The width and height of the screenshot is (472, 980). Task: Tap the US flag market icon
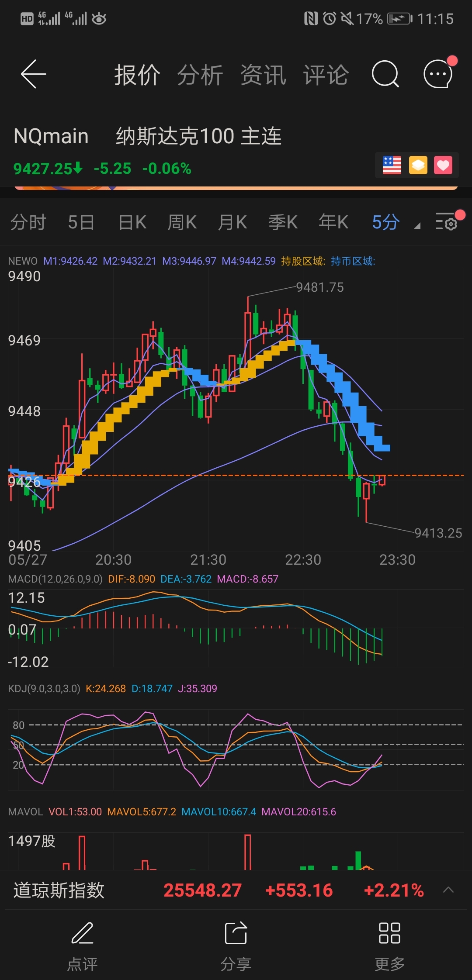[392, 165]
